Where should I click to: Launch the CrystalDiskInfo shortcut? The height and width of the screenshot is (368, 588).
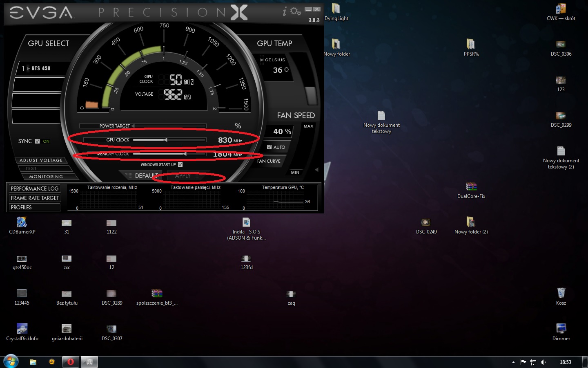pyautogui.click(x=22, y=332)
